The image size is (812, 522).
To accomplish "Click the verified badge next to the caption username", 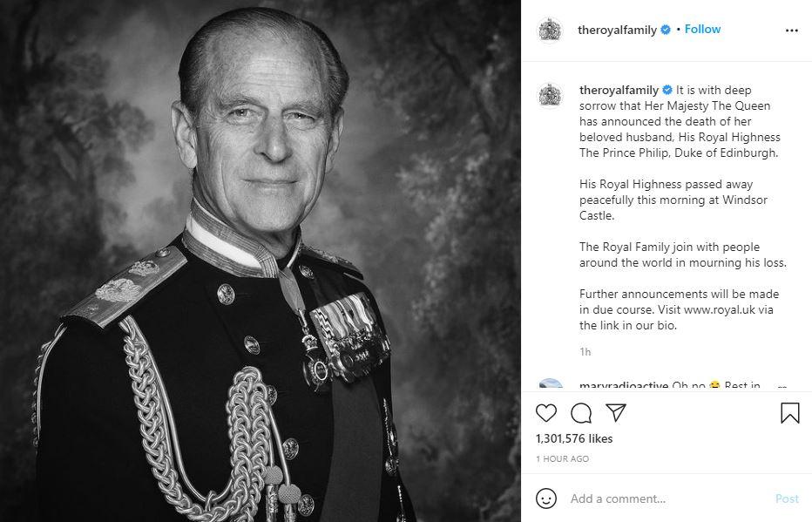I will (667, 91).
